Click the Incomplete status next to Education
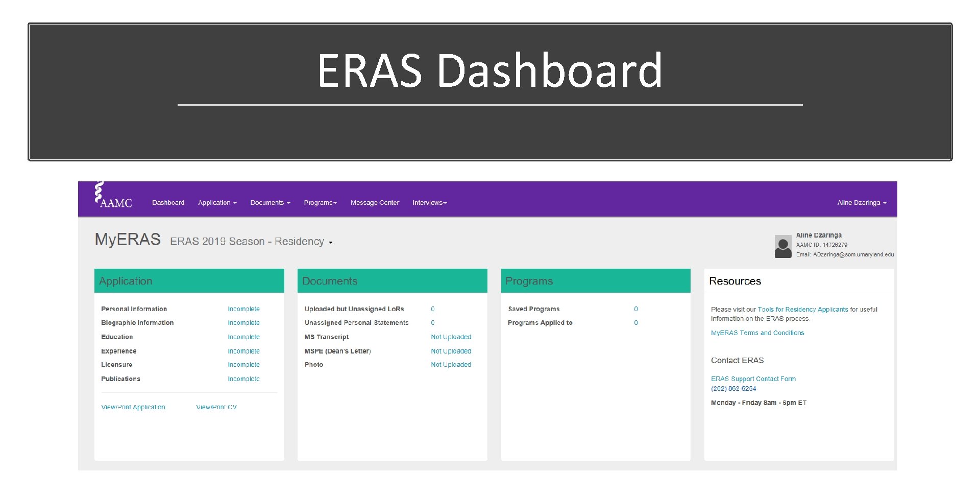Viewport: 980px width, 496px height. pos(243,337)
